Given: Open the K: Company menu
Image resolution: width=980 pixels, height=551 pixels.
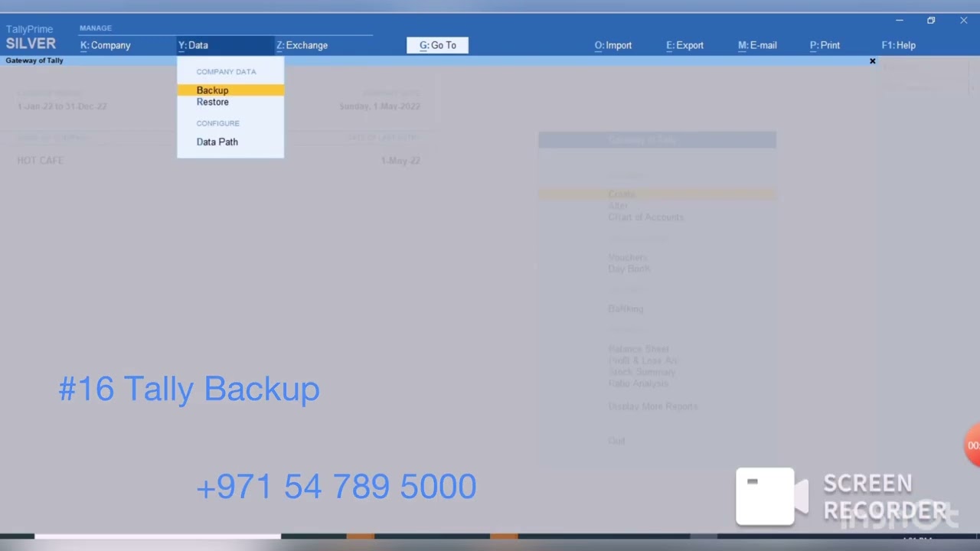Looking at the screenshot, I should click(106, 45).
